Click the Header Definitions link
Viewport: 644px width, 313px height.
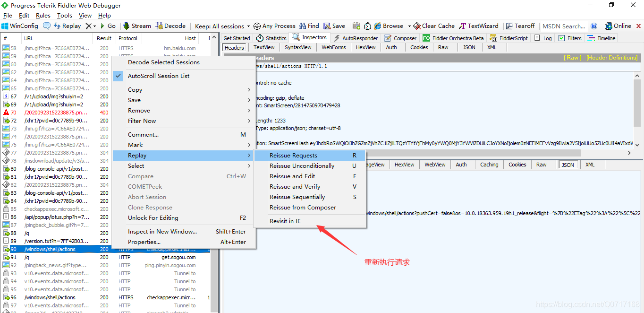point(612,58)
